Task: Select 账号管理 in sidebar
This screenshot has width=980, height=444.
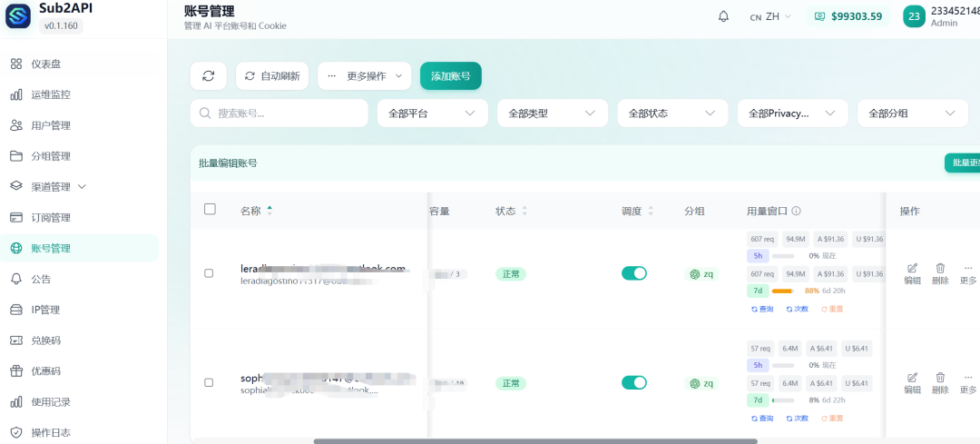Action: pyautogui.click(x=79, y=248)
